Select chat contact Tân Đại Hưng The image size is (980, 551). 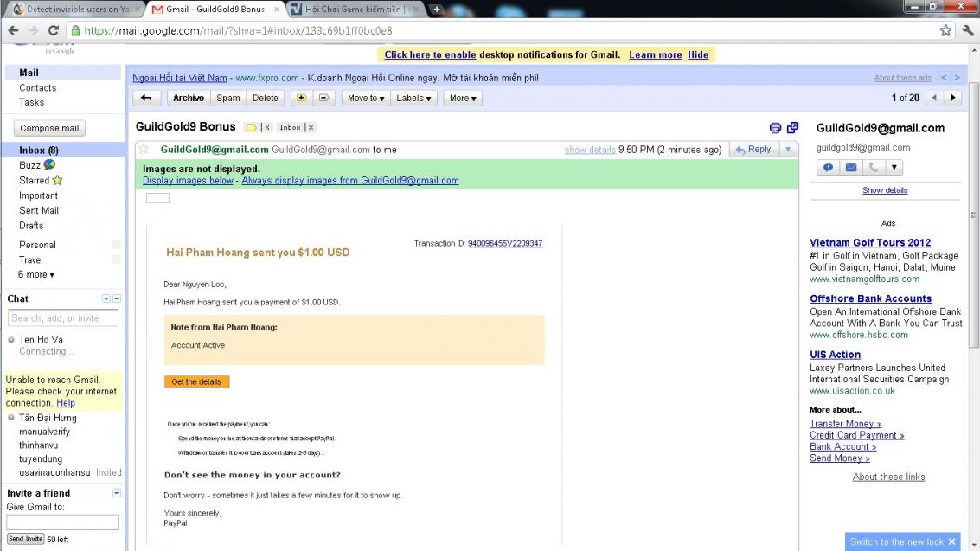point(48,418)
